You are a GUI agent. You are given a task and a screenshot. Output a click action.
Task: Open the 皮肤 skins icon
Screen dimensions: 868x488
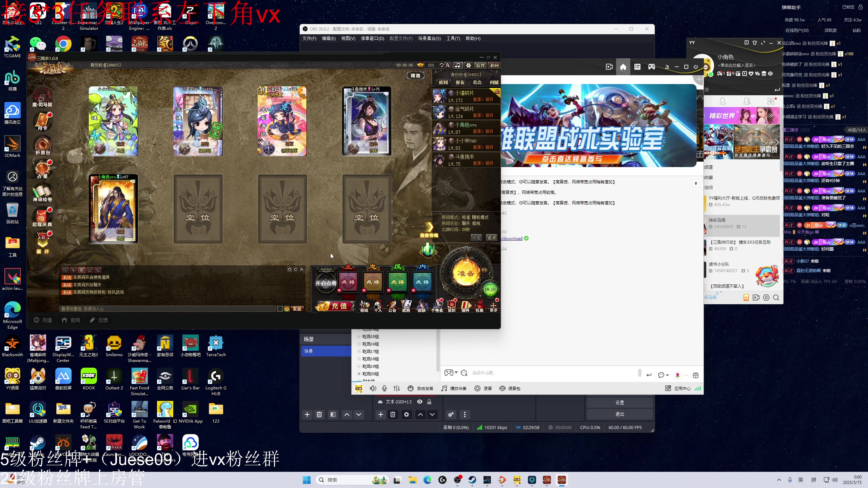click(x=421, y=306)
